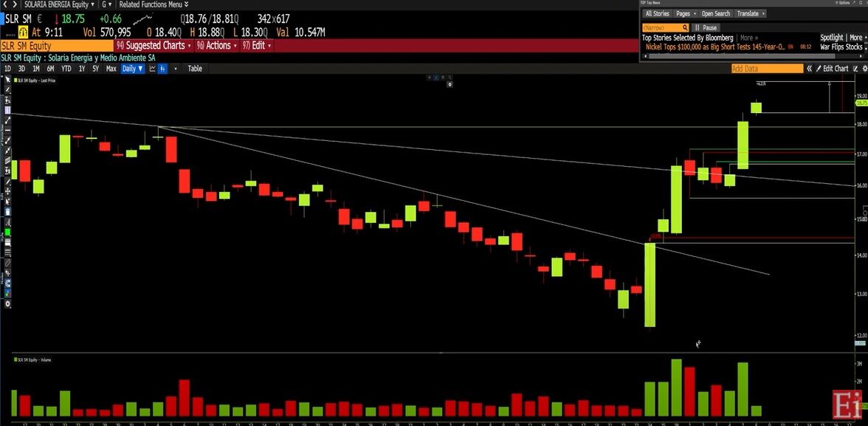Click the trash delete annotation icon
This screenshot has height=426, width=868.
pos(7,212)
